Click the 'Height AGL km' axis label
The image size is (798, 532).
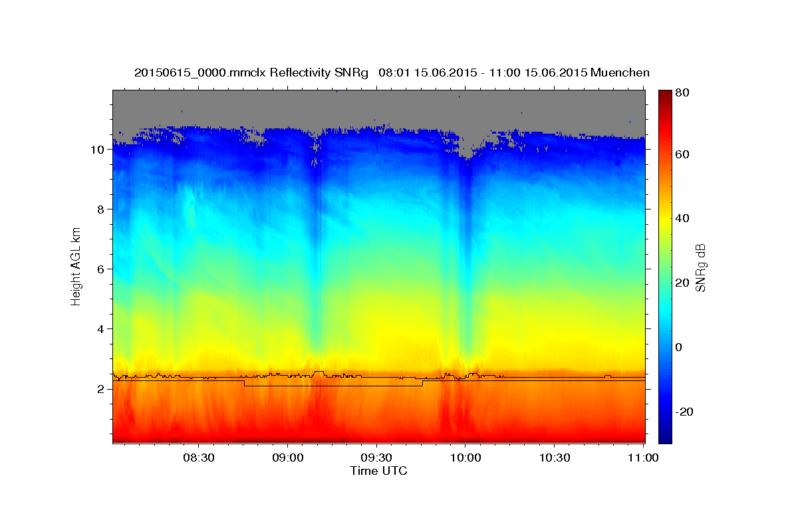pyautogui.click(x=76, y=266)
